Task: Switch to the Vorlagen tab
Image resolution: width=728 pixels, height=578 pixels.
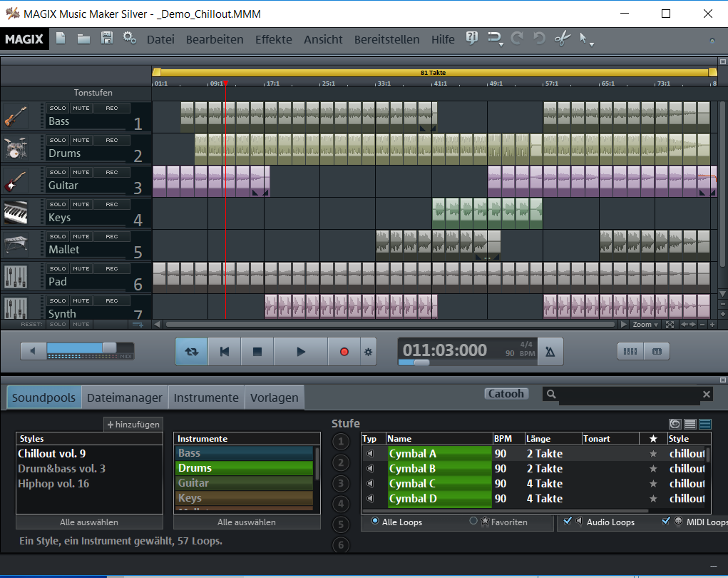Action: pos(275,397)
